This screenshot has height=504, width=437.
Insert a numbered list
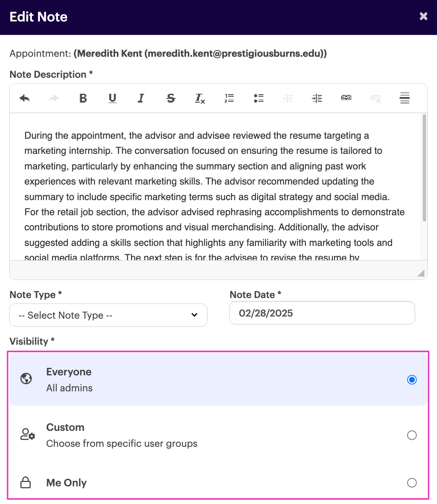(229, 98)
